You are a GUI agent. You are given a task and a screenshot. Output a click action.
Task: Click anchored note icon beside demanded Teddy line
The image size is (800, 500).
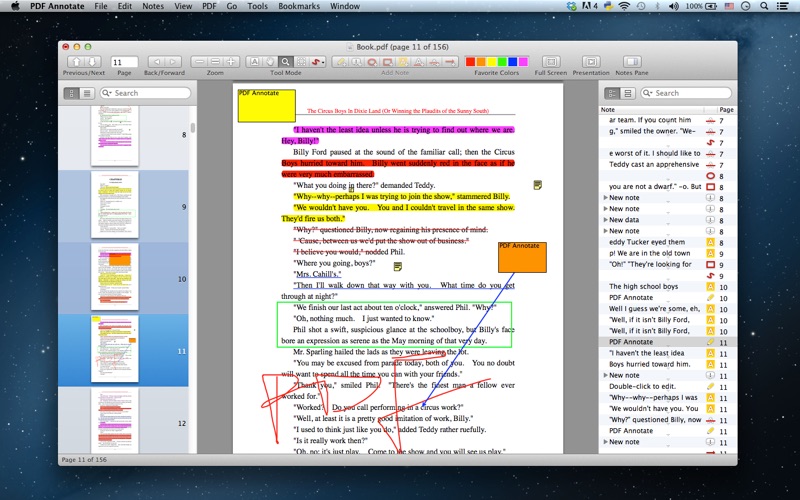537,185
